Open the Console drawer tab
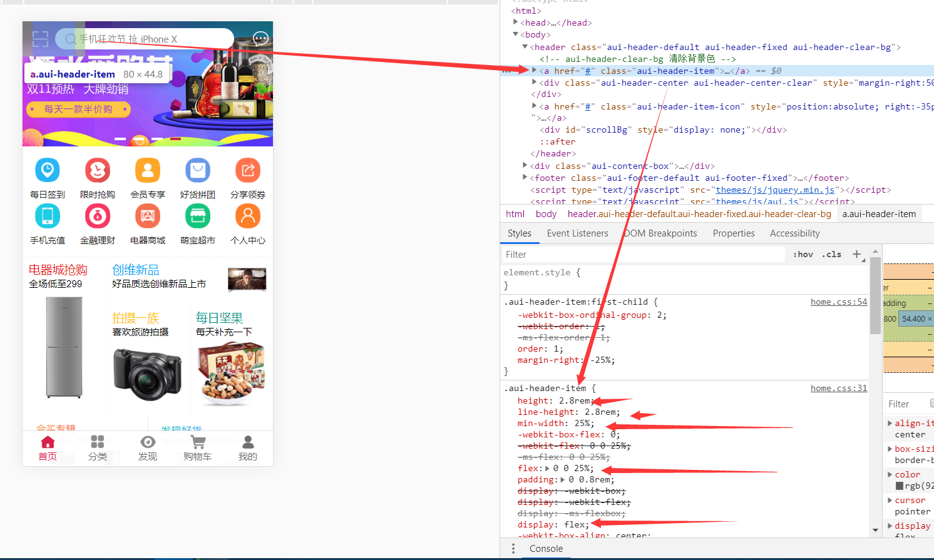 click(546, 549)
